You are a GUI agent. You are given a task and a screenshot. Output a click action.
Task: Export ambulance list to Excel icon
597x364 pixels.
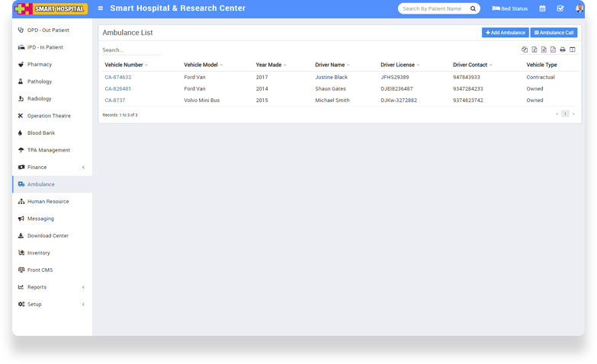click(534, 49)
